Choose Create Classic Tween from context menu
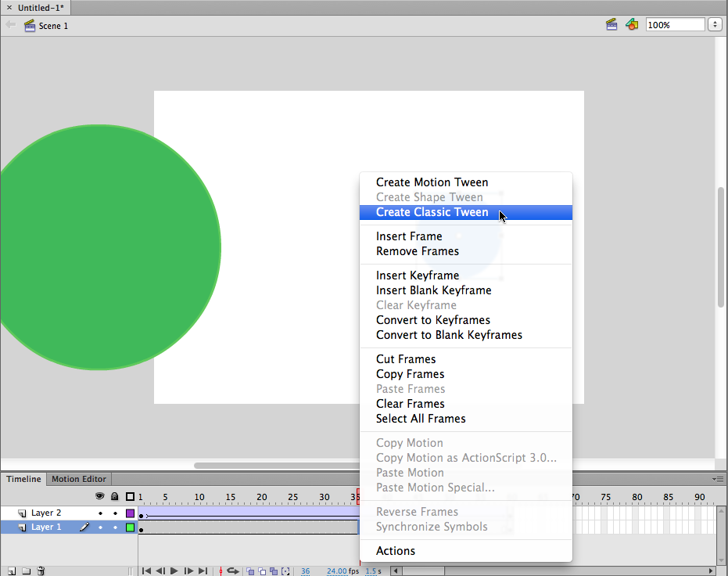The height and width of the screenshot is (576, 728). (432, 212)
